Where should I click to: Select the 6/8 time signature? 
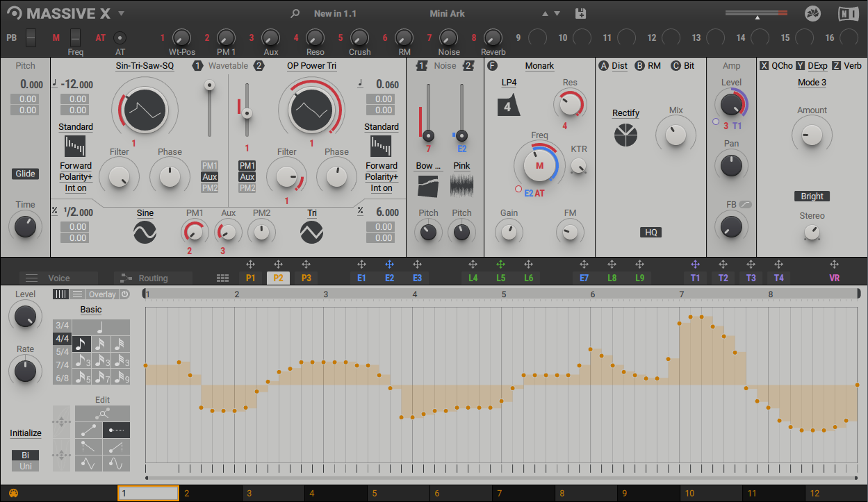[x=62, y=378]
